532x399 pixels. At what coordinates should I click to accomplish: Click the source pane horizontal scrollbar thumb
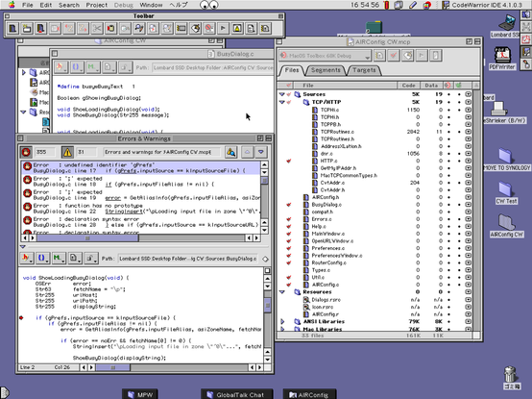tap(113, 367)
